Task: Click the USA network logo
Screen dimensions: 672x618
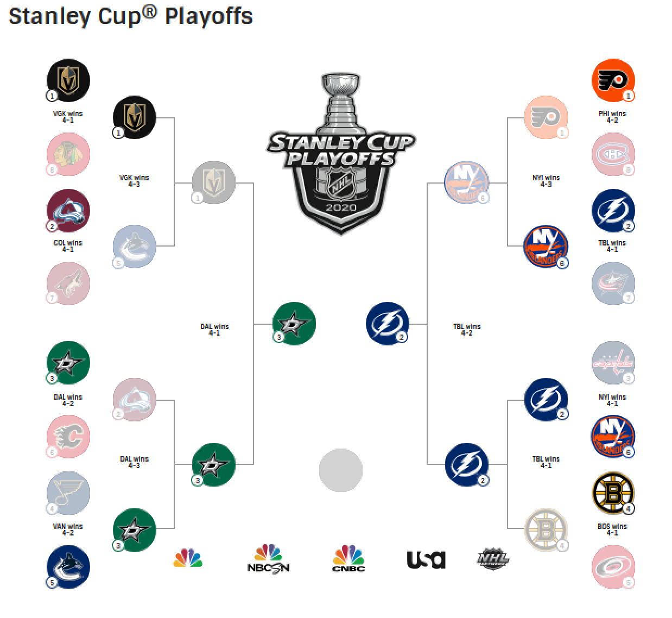Action: (x=426, y=560)
